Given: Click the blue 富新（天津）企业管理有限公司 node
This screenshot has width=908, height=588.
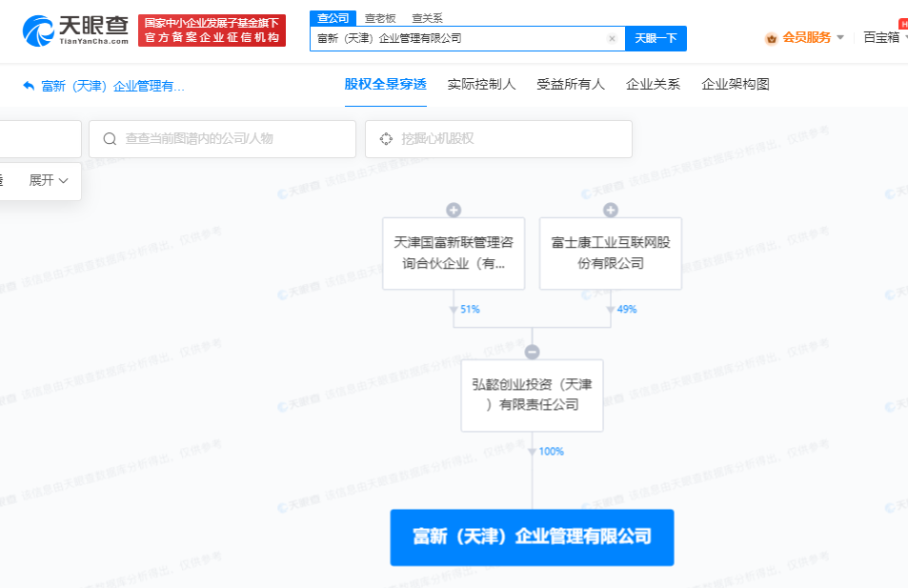Looking at the screenshot, I should 533,537.
